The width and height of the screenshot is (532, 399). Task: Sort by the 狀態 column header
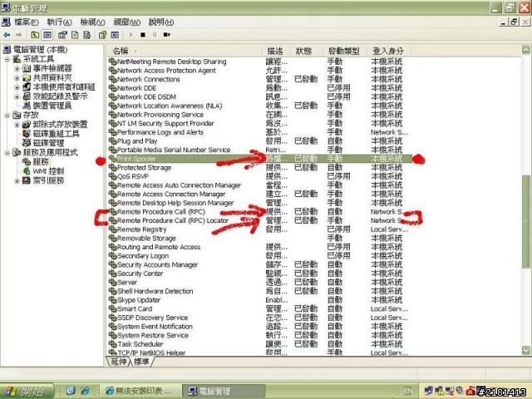pos(307,52)
